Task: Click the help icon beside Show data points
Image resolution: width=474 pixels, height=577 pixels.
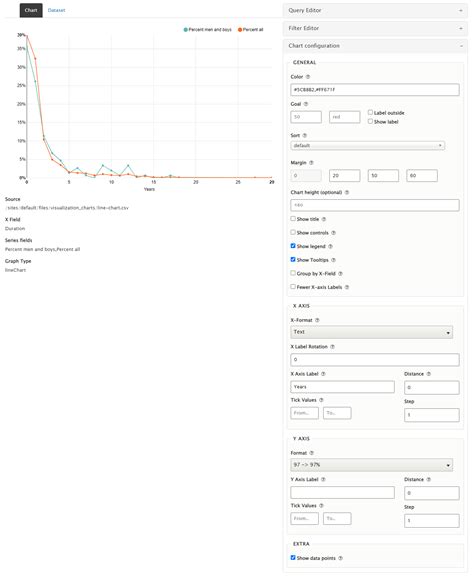Action: point(340,558)
